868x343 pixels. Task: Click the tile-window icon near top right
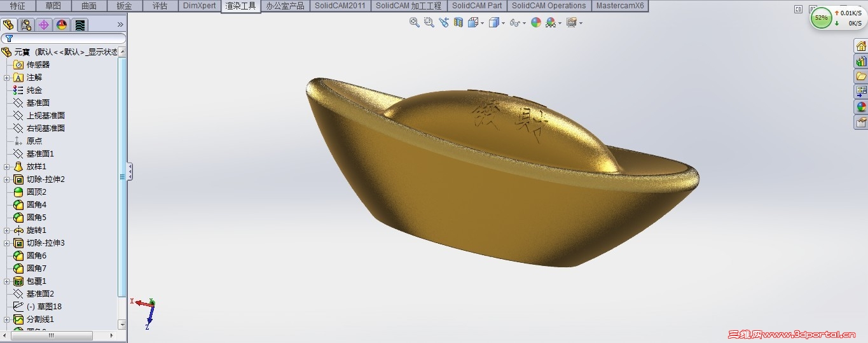coord(799,9)
